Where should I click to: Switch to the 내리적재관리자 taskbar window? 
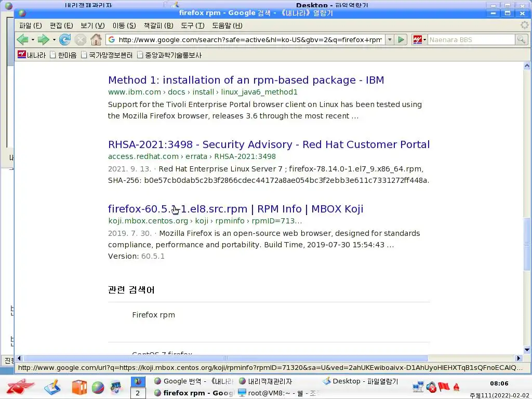(265, 381)
